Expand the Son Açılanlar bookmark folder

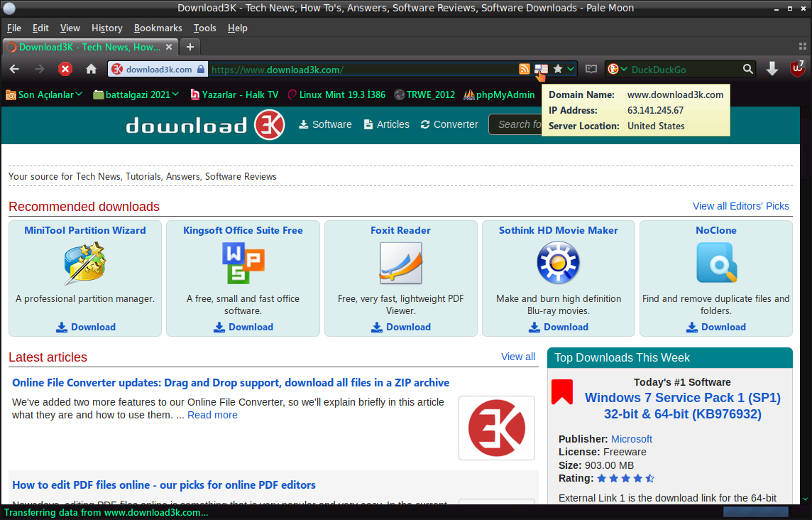pyautogui.click(x=44, y=94)
